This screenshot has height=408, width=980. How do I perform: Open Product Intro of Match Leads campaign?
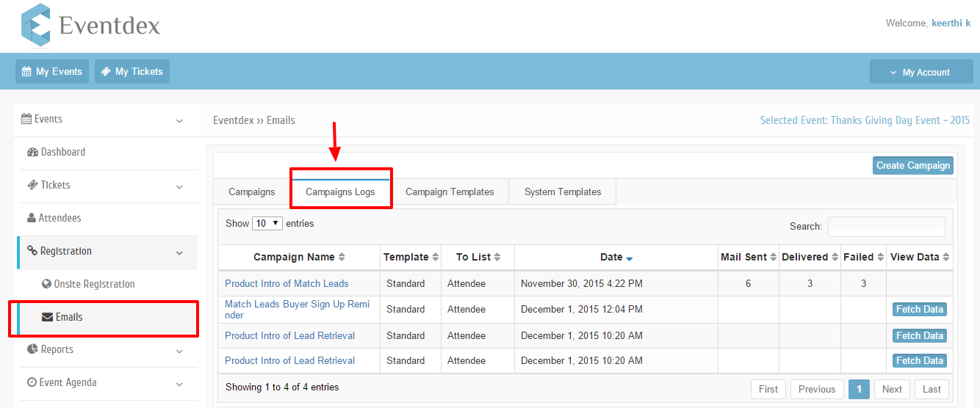tap(287, 283)
